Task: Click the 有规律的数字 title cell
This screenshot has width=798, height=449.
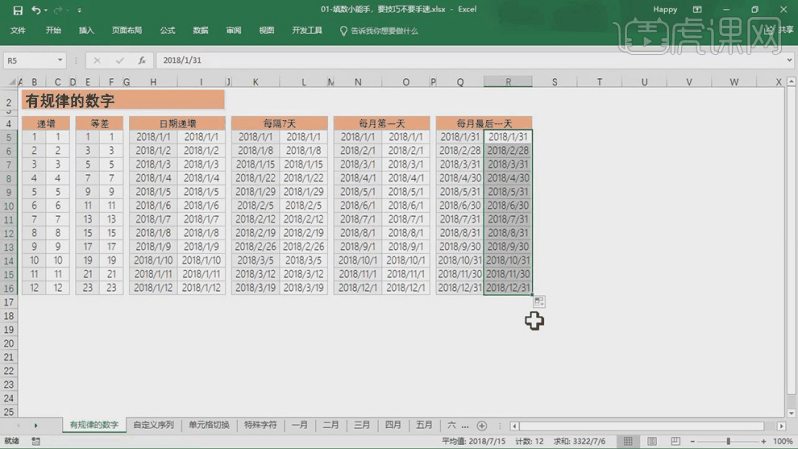Action: click(x=123, y=100)
